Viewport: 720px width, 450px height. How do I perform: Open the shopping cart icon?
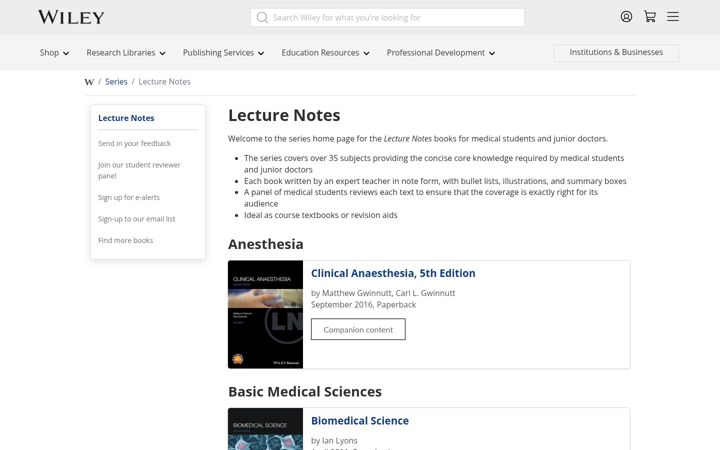[650, 17]
